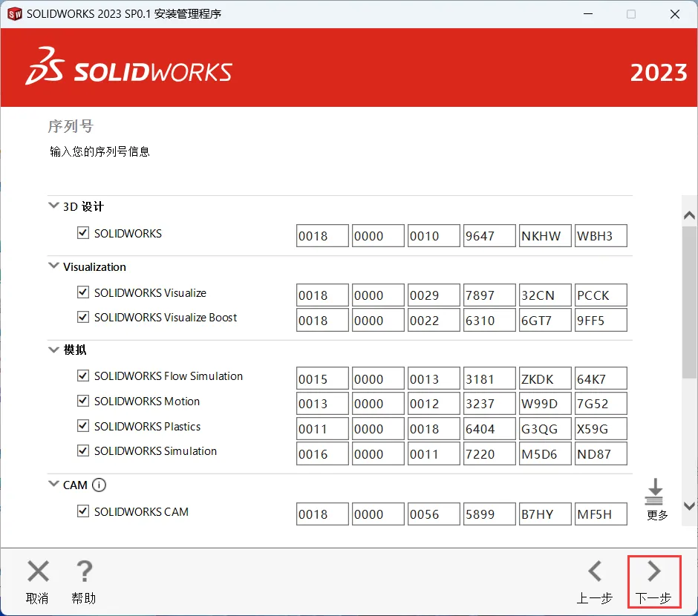Screen dimensions: 698x616
Task: Click Simulation serial field containing ND87
Action: click(x=601, y=453)
